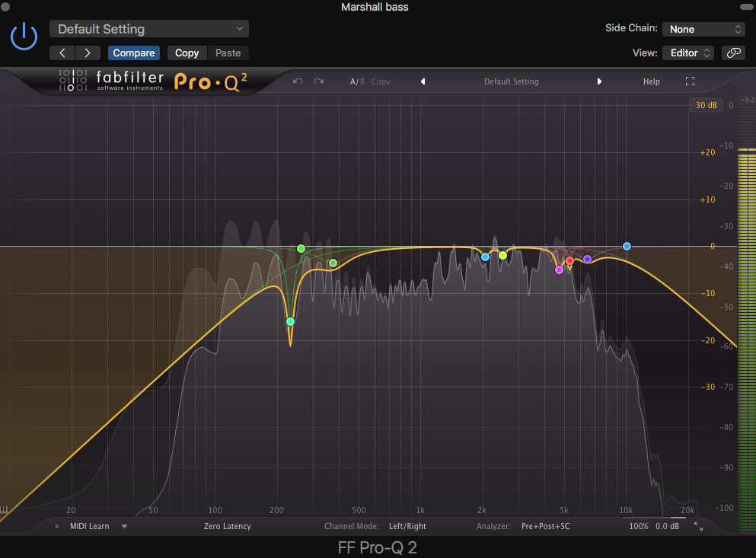
Task: Select the red band node
Action: tap(570, 261)
